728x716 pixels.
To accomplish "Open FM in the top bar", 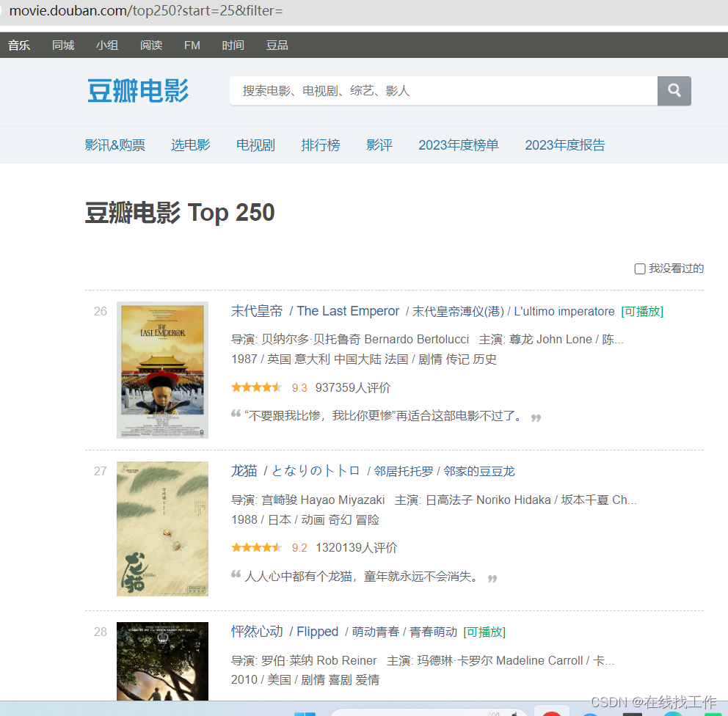I will 192,45.
